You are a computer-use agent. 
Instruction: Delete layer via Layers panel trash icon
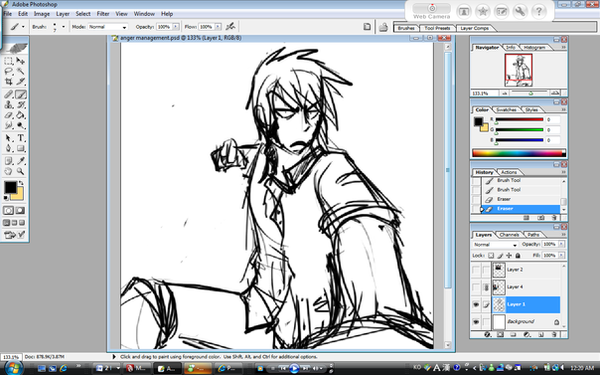554,334
